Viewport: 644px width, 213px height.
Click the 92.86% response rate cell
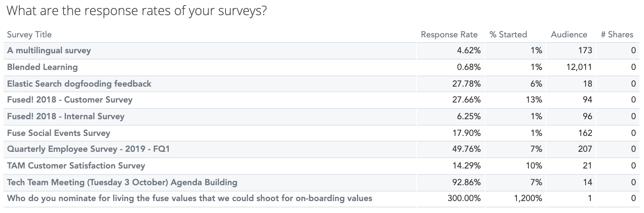pyautogui.click(x=466, y=182)
